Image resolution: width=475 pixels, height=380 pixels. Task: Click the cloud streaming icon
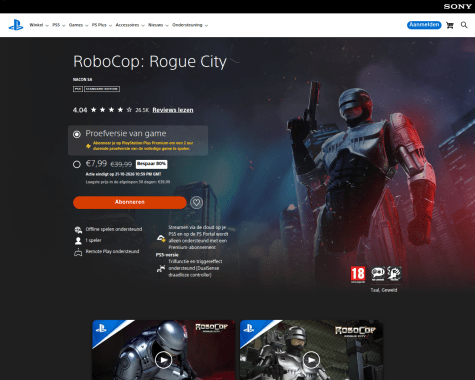click(x=161, y=238)
